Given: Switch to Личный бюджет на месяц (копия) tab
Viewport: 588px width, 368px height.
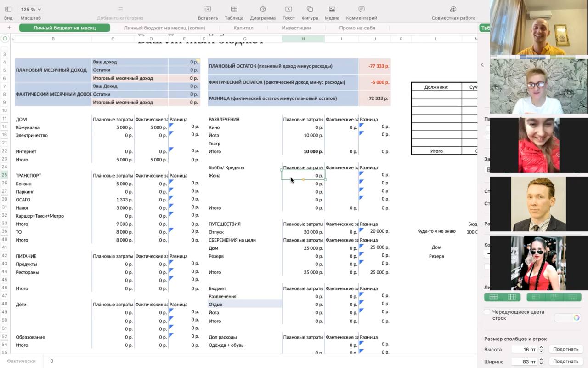Looking at the screenshot, I should [x=164, y=28].
